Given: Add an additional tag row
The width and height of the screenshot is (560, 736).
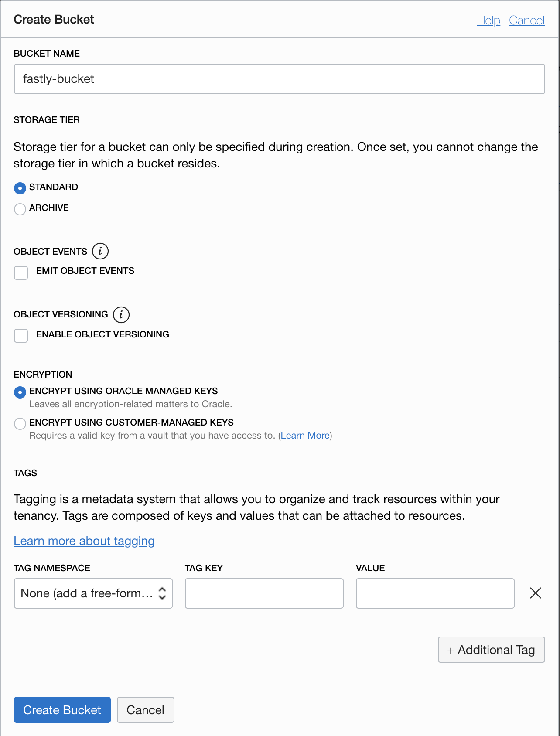Looking at the screenshot, I should (x=491, y=650).
